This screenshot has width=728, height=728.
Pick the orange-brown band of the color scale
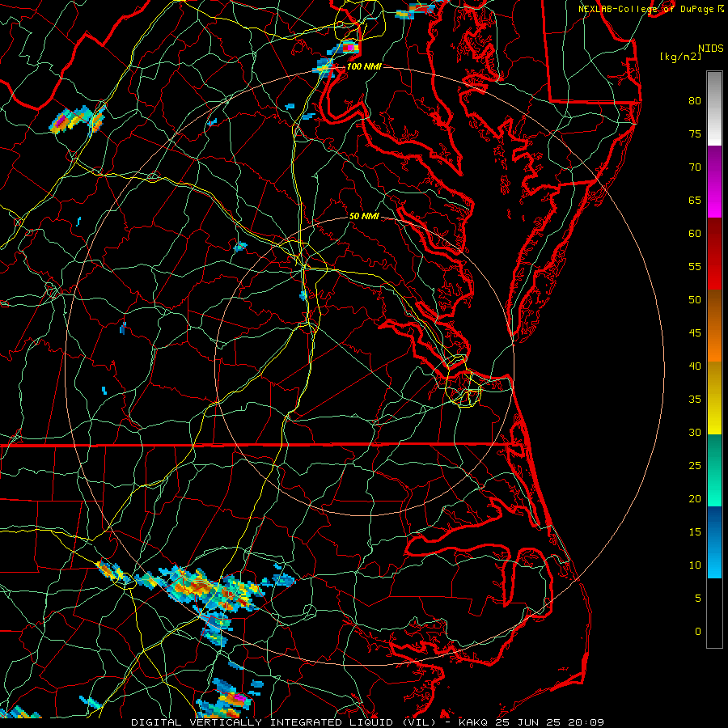coord(714,326)
